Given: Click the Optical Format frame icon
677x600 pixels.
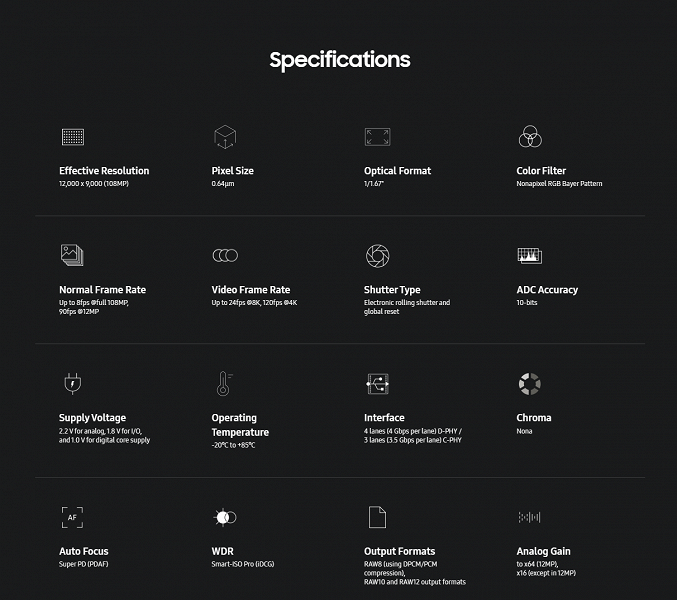Looking at the screenshot, I should point(377,137).
